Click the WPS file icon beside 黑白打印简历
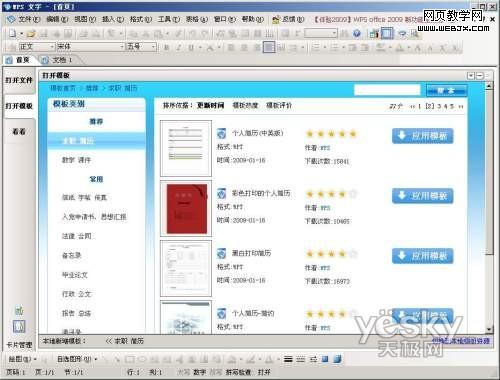The width and height of the screenshot is (500, 380). coord(222,254)
